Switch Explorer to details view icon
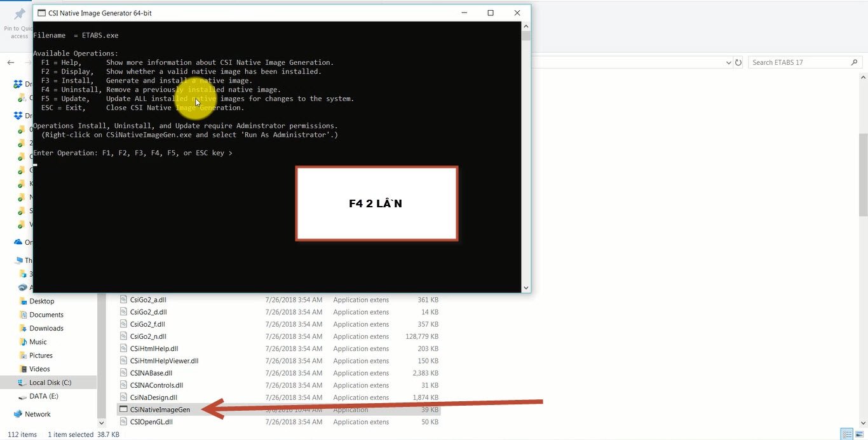The image size is (868, 440). 846,434
